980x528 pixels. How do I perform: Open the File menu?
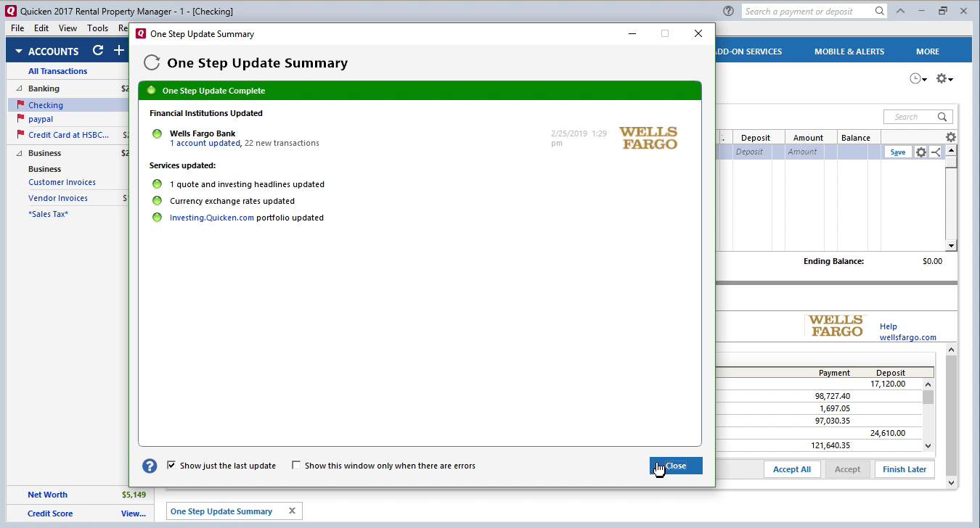pyautogui.click(x=17, y=28)
